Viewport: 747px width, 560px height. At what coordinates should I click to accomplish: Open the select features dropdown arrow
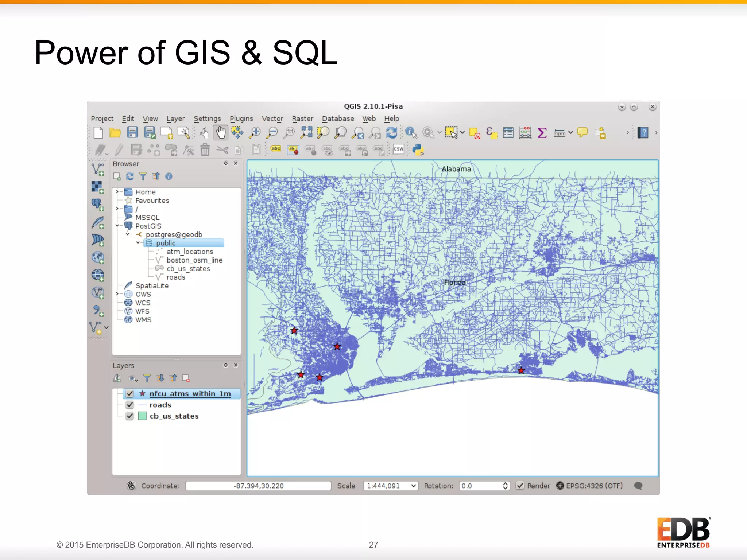point(462,133)
